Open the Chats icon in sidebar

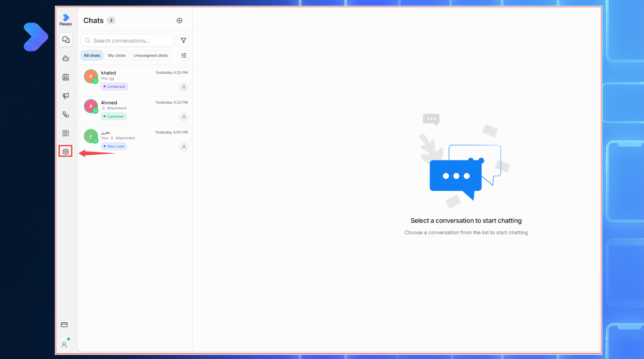(66, 40)
